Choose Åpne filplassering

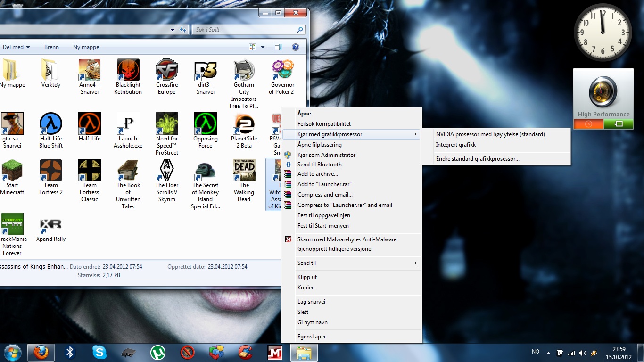352,145
